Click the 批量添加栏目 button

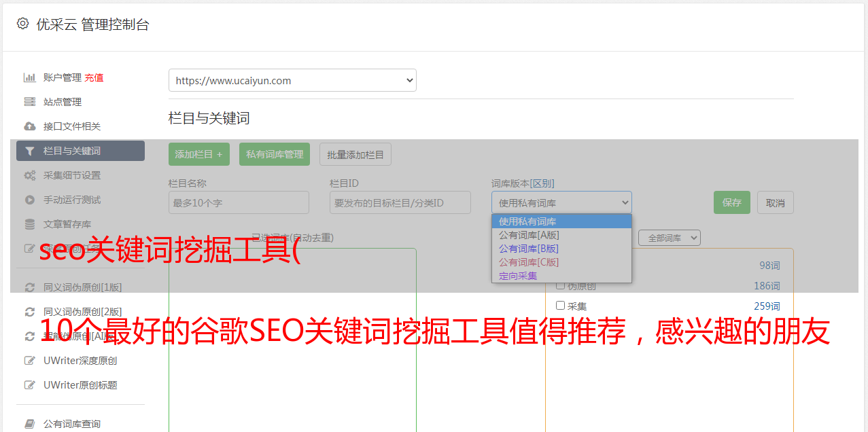pos(355,154)
